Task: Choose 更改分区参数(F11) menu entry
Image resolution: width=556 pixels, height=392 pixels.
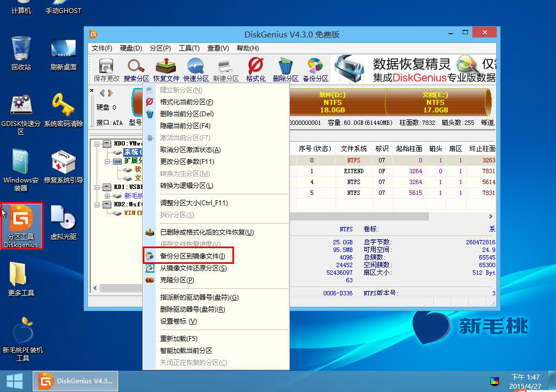Action: click(x=216, y=162)
